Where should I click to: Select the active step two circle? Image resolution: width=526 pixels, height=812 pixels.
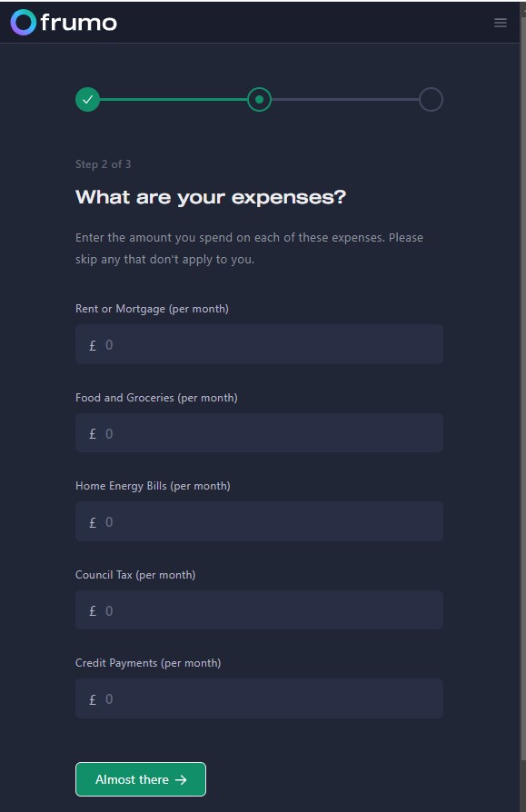click(259, 99)
